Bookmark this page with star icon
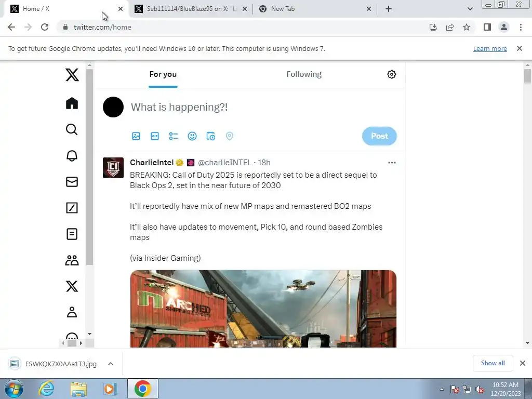Image resolution: width=532 pixels, height=399 pixels. click(x=467, y=27)
